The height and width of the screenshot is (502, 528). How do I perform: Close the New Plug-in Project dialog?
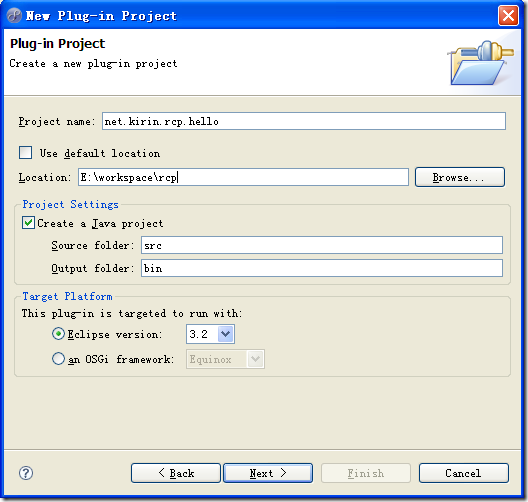tap(508, 15)
